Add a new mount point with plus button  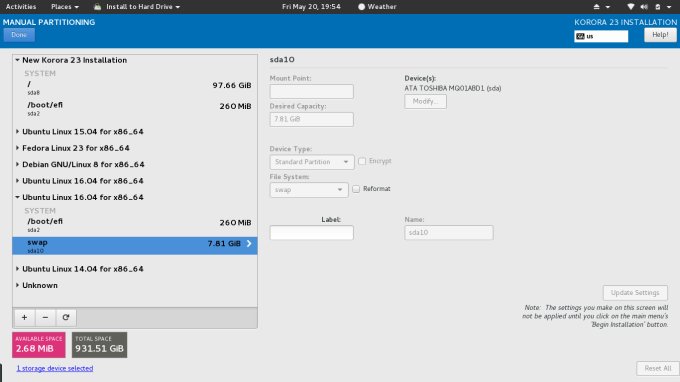pyautogui.click(x=24, y=317)
